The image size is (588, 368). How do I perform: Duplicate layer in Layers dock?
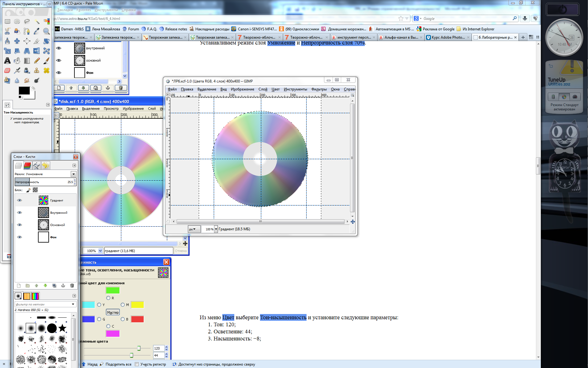54,286
